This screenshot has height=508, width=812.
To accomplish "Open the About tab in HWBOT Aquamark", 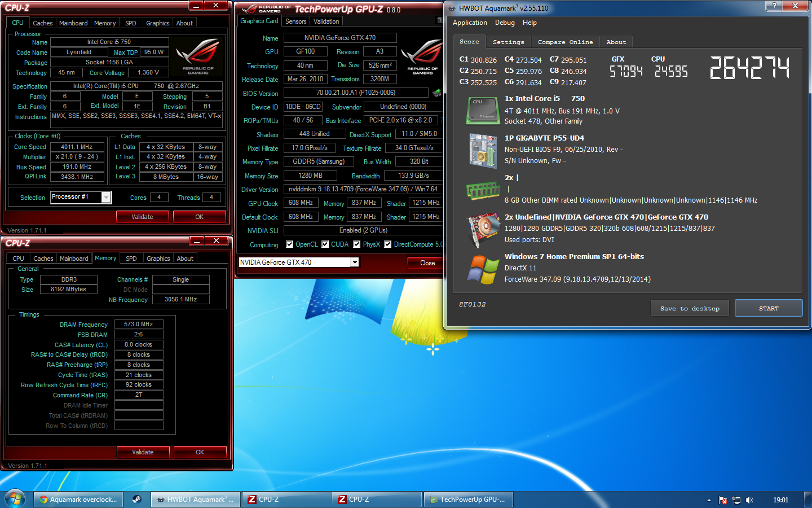I will [x=616, y=42].
